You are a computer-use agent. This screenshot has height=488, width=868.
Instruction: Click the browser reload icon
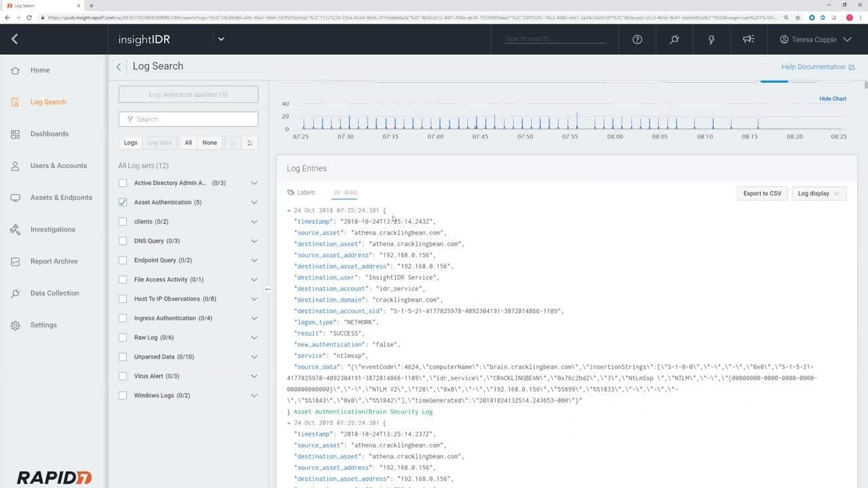(29, 17)
